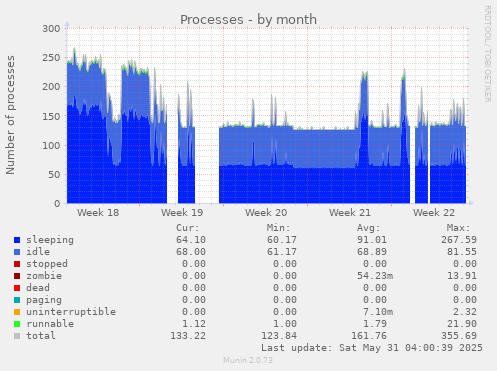
Task: Click the uninterruptible legend color swatch
Action: point(17,312)
